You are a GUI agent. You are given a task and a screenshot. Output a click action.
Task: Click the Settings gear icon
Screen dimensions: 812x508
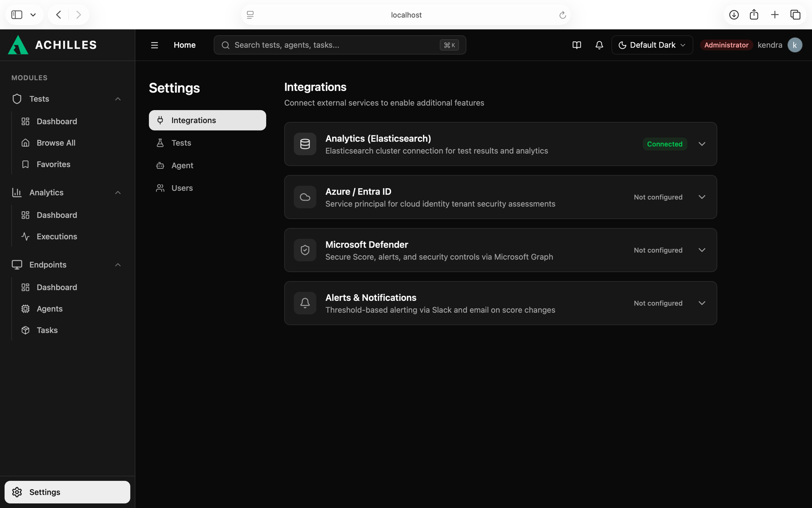coord(17,492)
